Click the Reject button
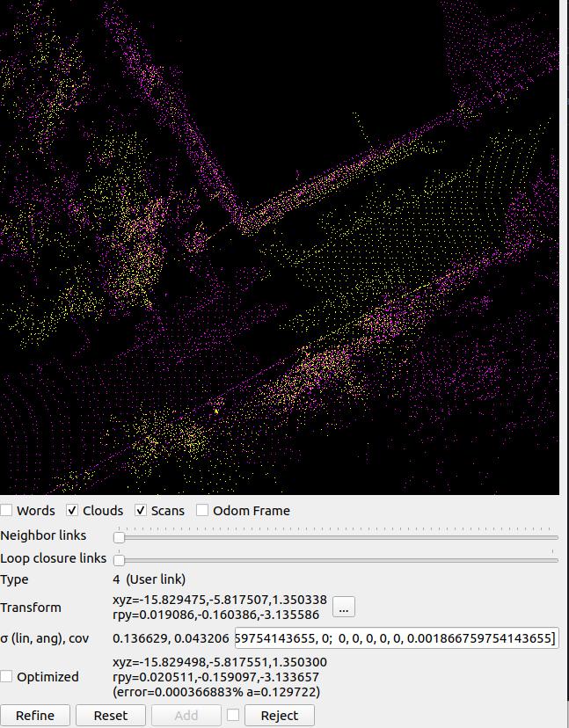569x728 pixels. tap(279, 716)
